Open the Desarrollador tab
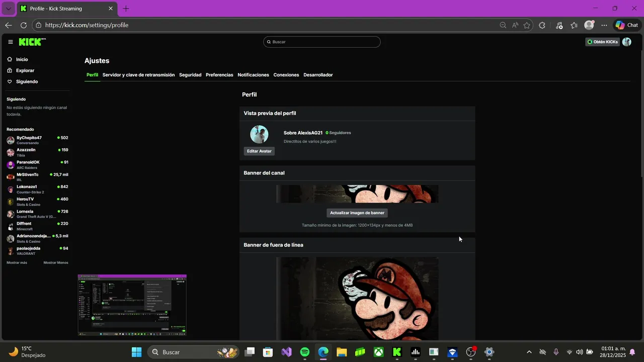 (x=318, y=75)
